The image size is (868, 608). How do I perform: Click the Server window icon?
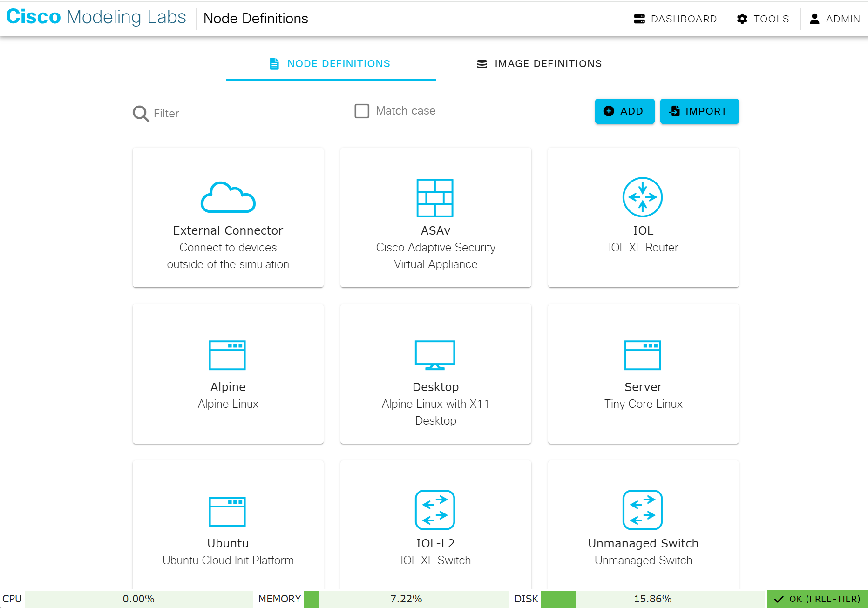click(643, 355)
